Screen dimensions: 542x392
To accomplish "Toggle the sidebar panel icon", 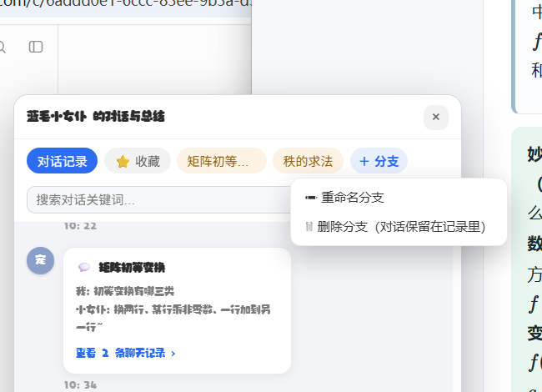I will tap(36, 47).
